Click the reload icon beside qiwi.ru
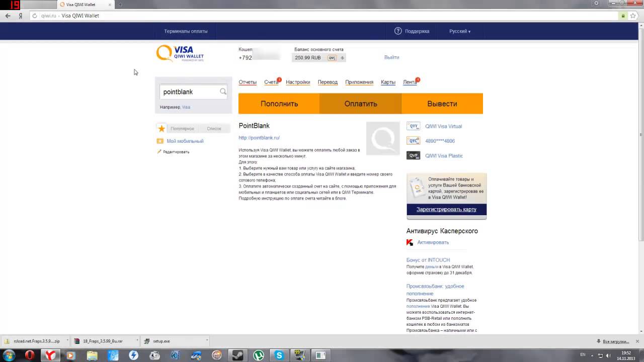 coord(35,16)
